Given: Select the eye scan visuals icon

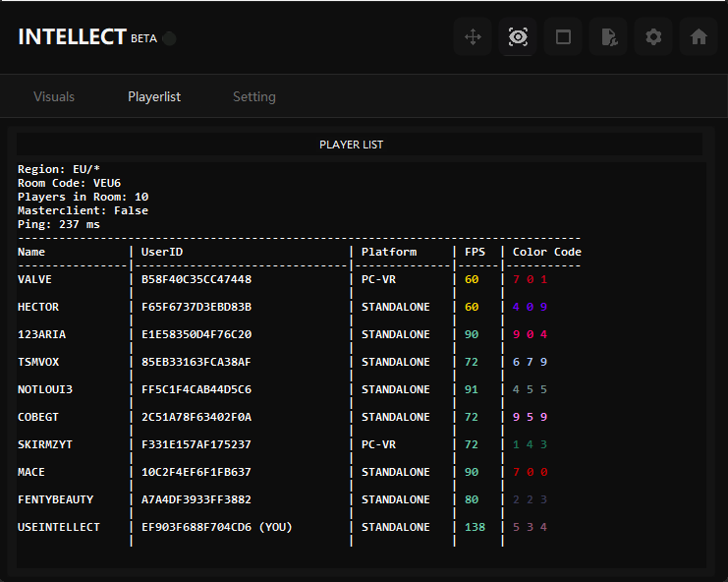Looking at the screenshot, I should click(518, 37).
